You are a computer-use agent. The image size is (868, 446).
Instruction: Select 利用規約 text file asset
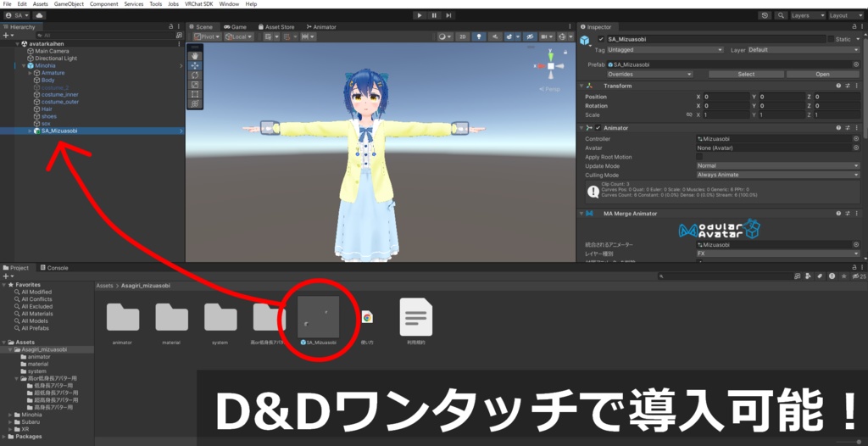pos(415,318)
